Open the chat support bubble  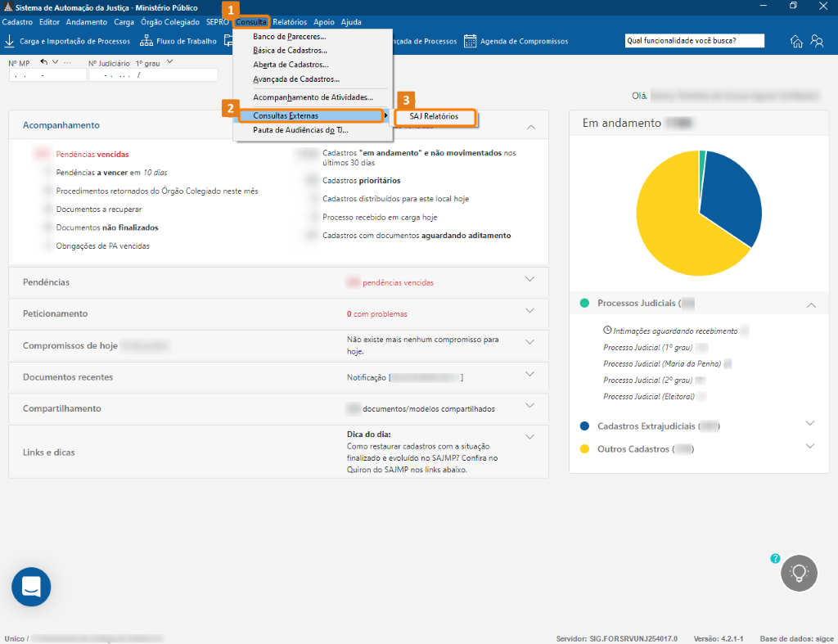31,586
